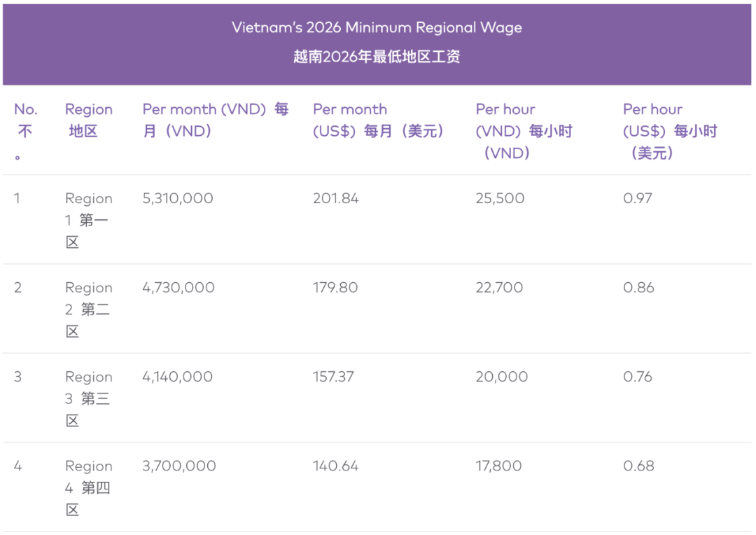Click the table title "Vietnam's 2026 Minimum Regional Wage"
This screenshot has height=535, width=756.
point(377,28)
